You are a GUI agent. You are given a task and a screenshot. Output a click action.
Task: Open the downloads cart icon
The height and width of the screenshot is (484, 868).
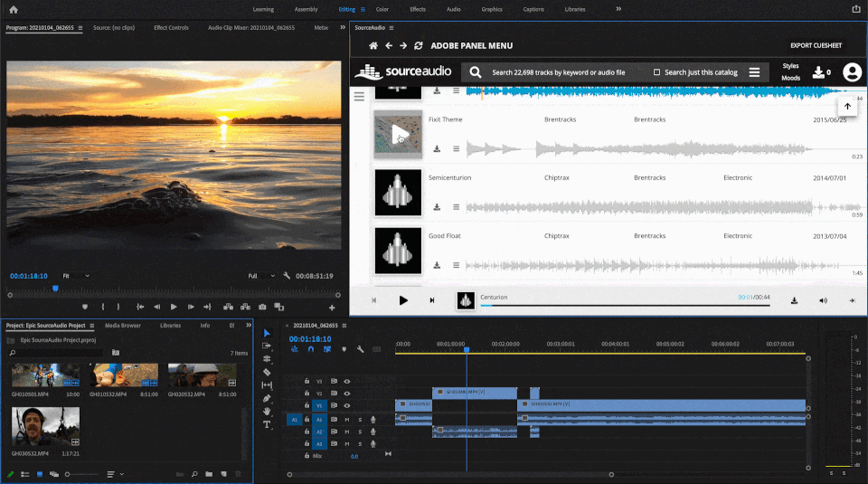tap(822, 72)
